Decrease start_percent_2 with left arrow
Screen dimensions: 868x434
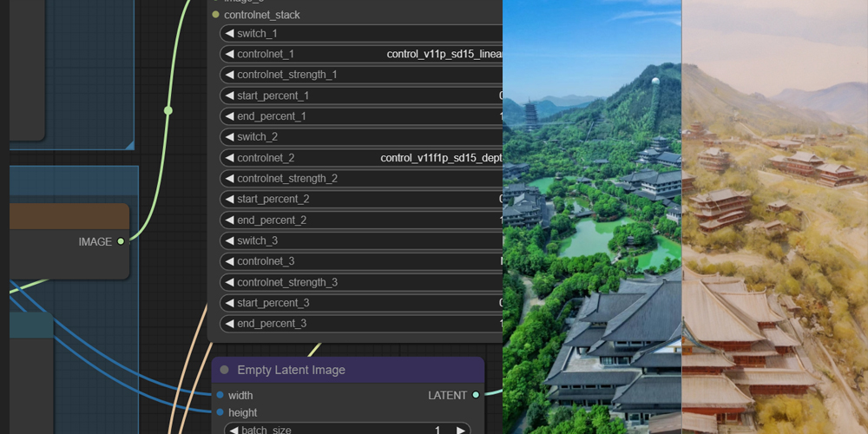(x=229, y=199)
